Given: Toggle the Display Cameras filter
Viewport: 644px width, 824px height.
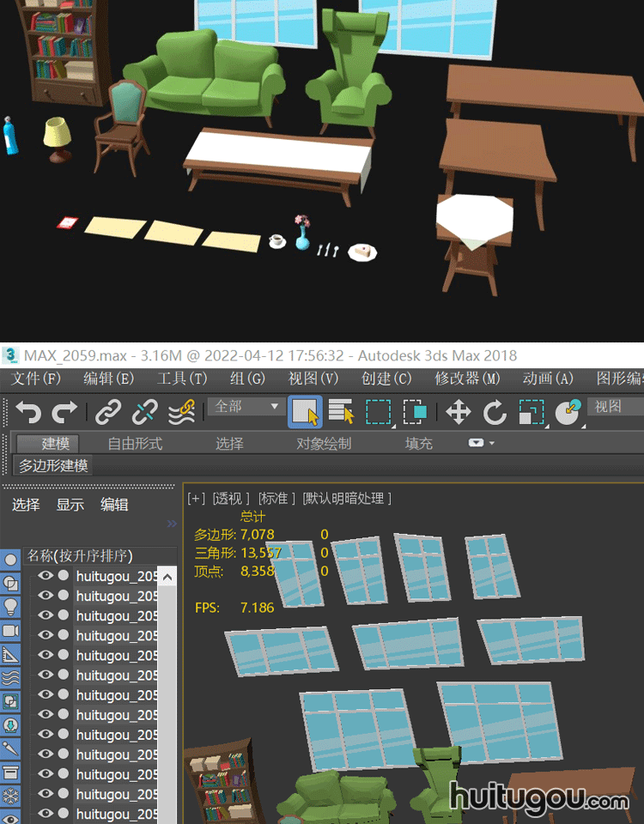Looking at the screenshot, I should (10, 631).
